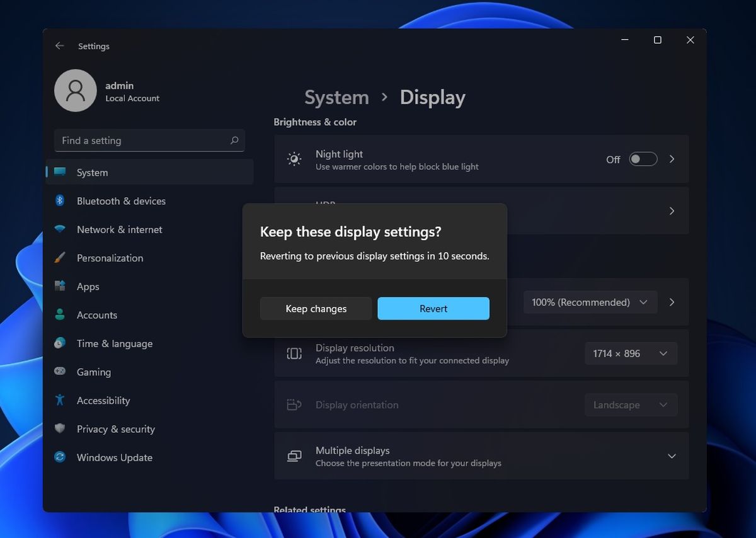Image resolution: width=756 pixels, height=538 pixels.
Task: Open Windows Update from the sidebar
Action: (114, 457)
